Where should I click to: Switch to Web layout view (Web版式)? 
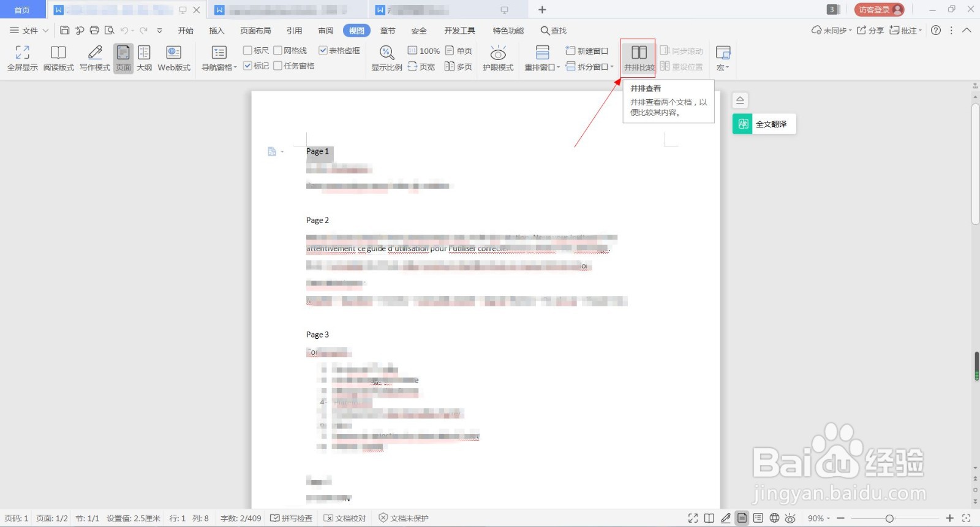tap(174, 58)
